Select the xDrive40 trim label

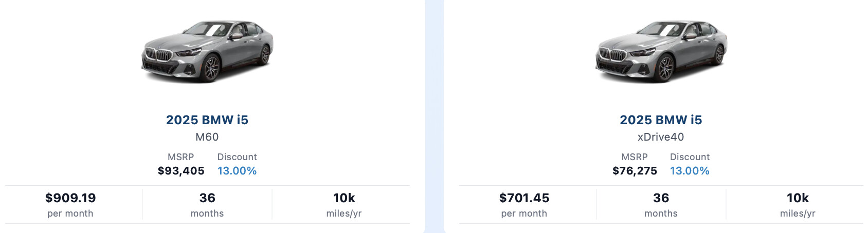point(661,137)
